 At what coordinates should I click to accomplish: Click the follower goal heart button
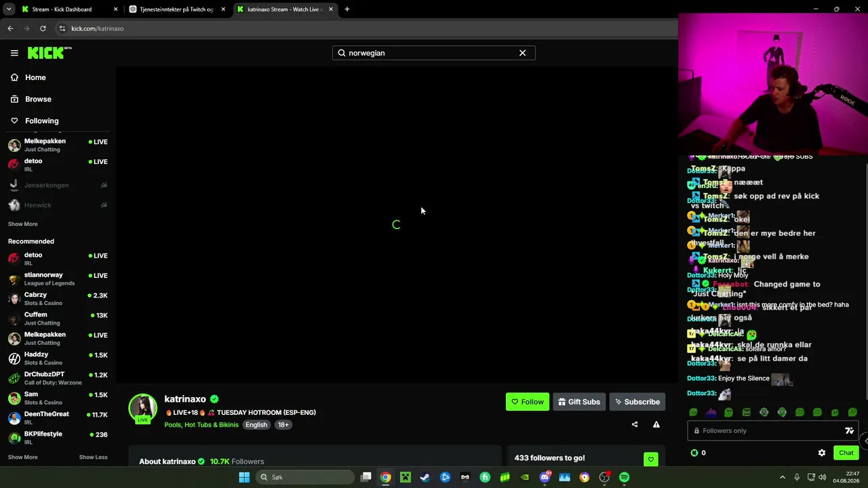tap(650, 460)
